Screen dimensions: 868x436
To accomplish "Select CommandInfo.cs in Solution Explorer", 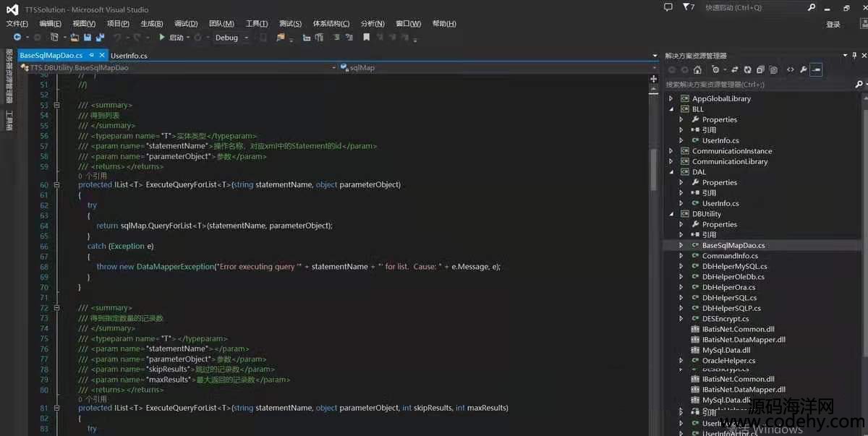I will point(730,256).
